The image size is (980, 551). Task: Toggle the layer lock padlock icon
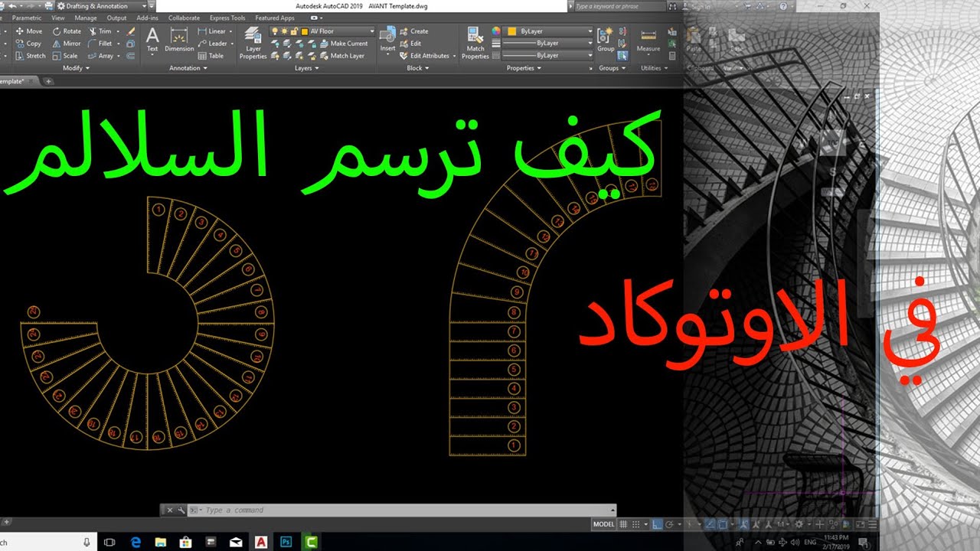[x=294, y=31]
